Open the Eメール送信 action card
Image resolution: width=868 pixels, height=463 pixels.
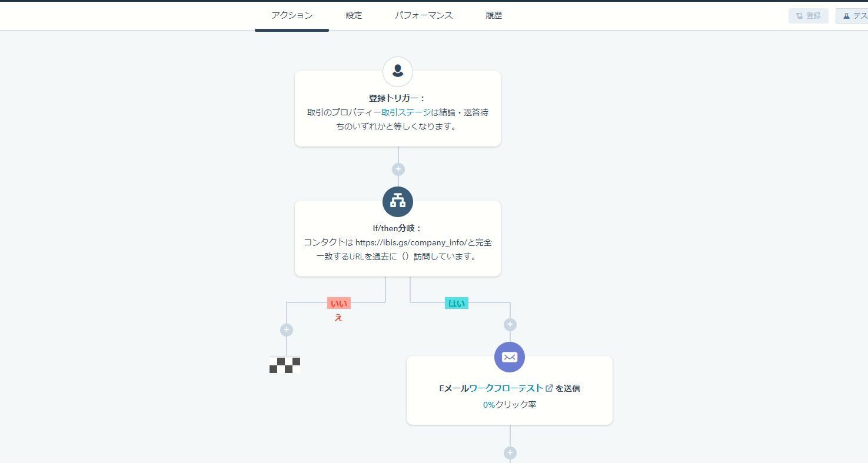[510, 391]
